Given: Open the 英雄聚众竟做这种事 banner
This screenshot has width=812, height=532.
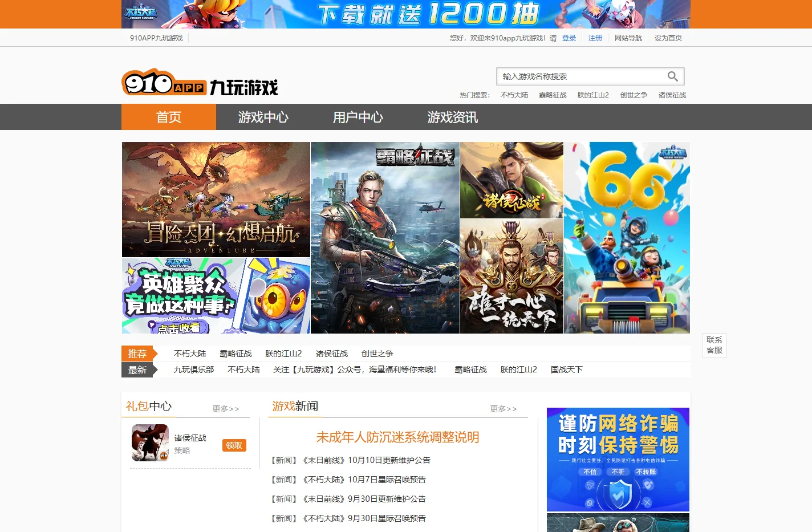Looking at the screenshot, I should (x=216, y=296).
